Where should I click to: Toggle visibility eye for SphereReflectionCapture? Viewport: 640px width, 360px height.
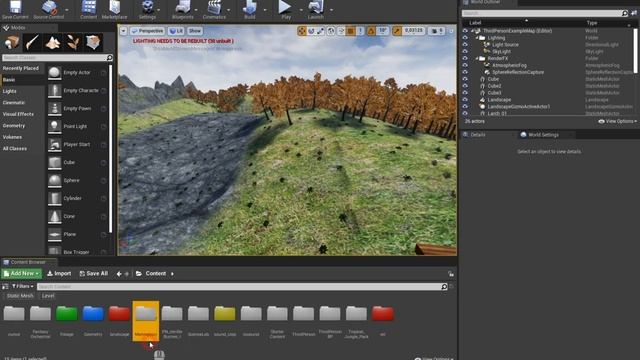pyautogui.click(x=465, y=72)
